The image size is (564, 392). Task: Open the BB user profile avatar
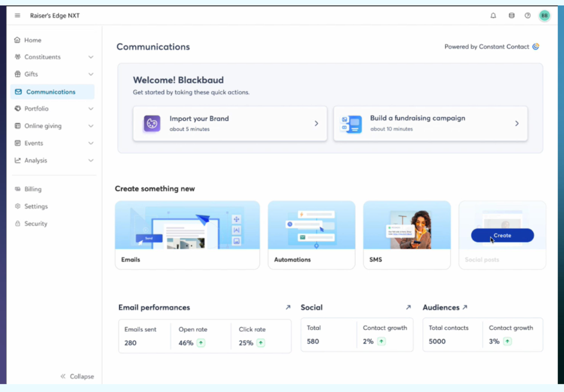[x=545, y=16]
